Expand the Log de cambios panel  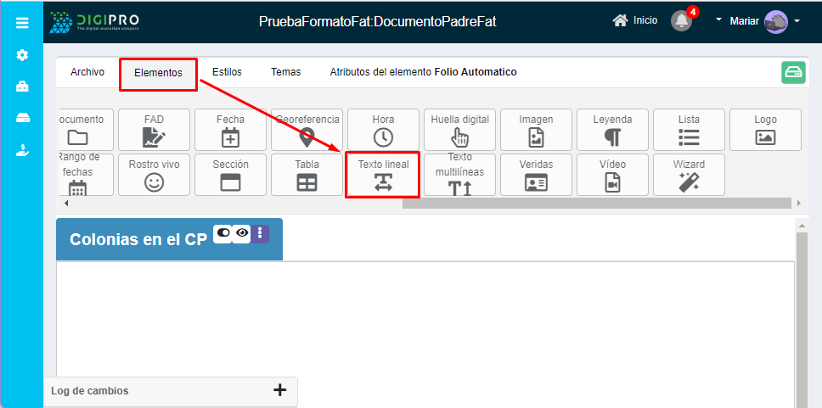[279, 390]
